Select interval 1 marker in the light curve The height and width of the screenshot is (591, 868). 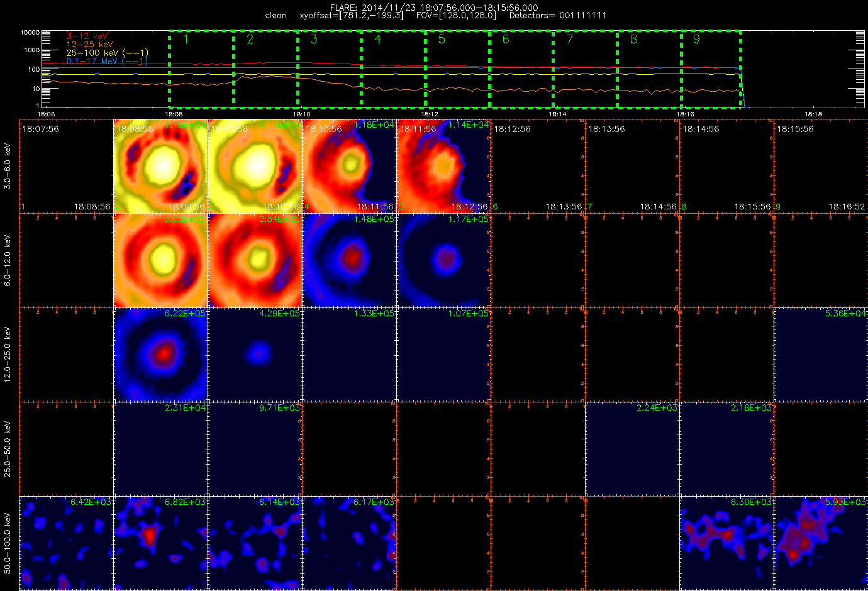[x=186, y=39]
